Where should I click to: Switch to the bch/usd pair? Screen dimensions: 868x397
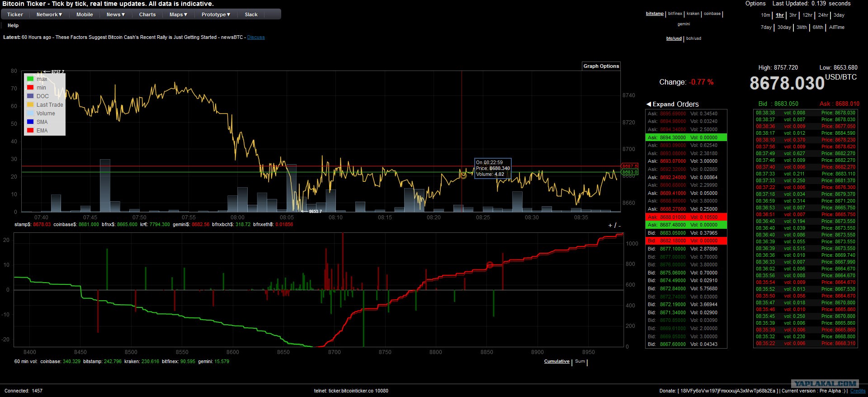point(693,38)
